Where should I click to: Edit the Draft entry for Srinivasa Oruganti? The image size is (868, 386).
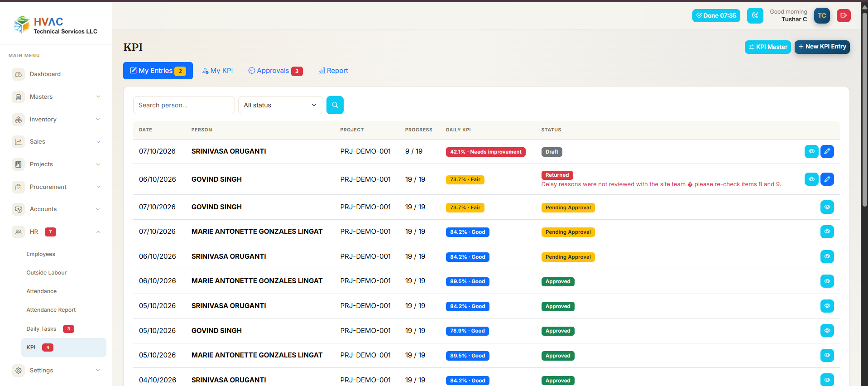[x=827, y=151]
